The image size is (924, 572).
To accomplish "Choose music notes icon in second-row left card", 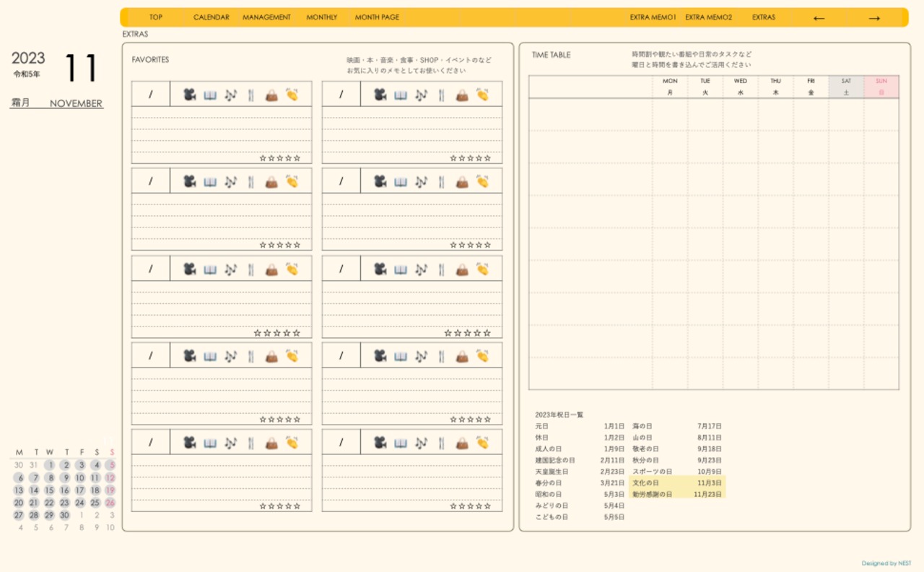I will click(230, 181).
